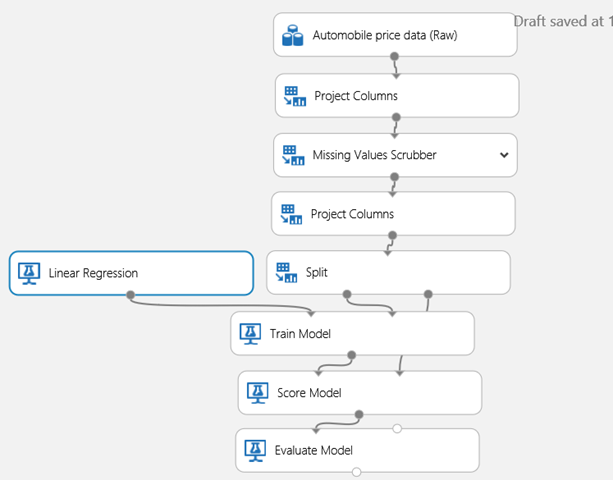Click the Linear Regression flask icon
Viewport: 613px width, 480px height.
pos(28,273)
